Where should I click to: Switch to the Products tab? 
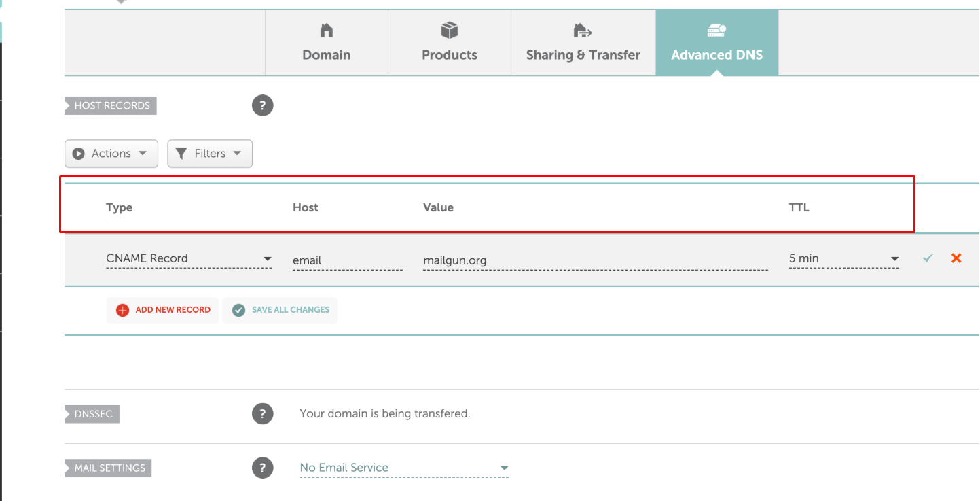pos(450,43)
